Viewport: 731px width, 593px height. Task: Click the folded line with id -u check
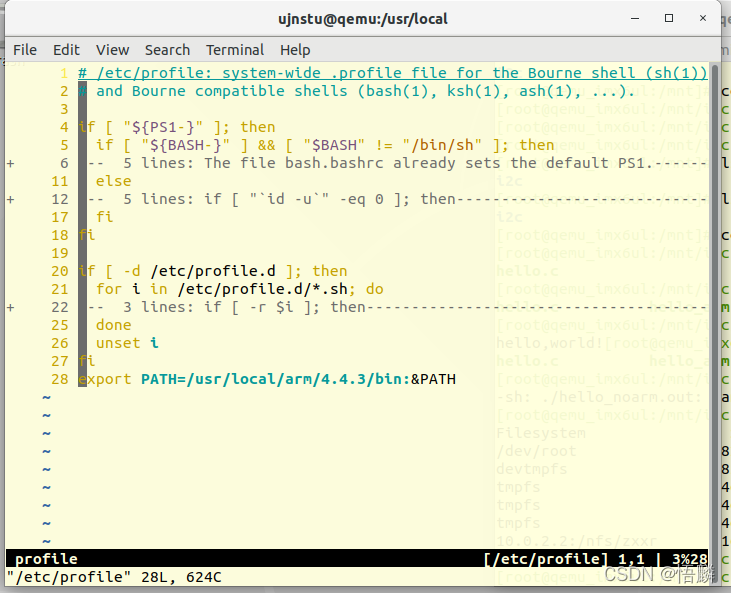[397, 200]
